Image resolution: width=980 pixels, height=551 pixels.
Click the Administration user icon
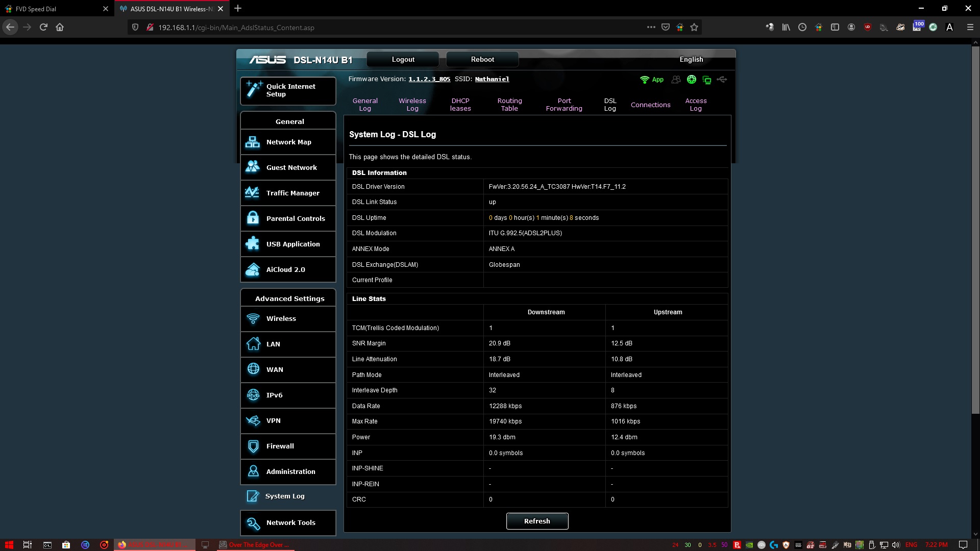(253, 471)
